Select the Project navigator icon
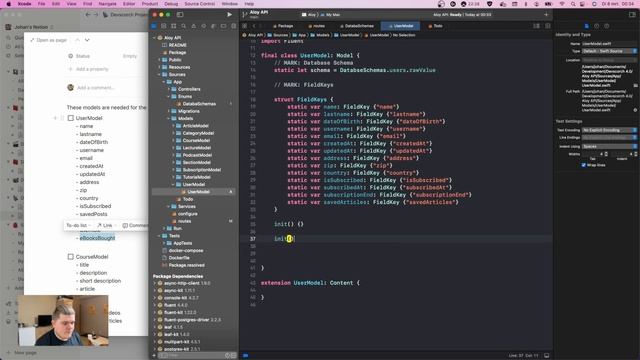640x360 pixels. click(154, 26)
